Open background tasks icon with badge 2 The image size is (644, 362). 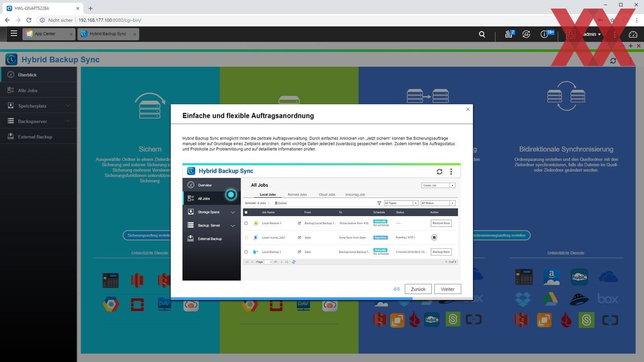[509, 34]
